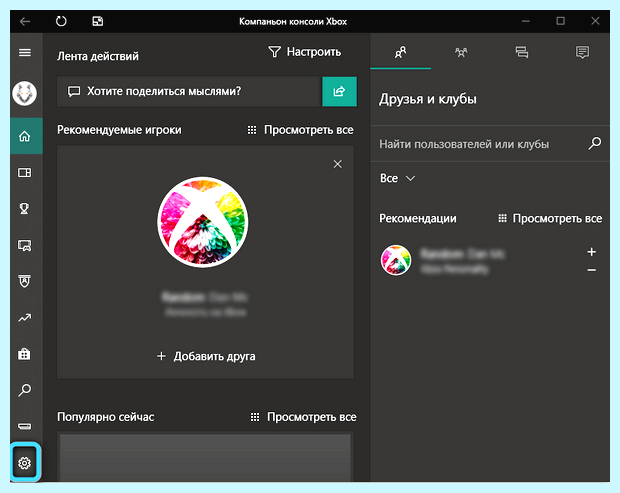
Task: Remove recommendation with minus icon
Action: coord(592,270)
